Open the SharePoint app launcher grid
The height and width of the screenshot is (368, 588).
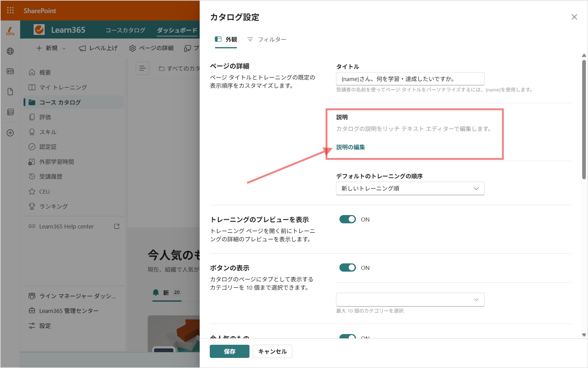point(10,11)
